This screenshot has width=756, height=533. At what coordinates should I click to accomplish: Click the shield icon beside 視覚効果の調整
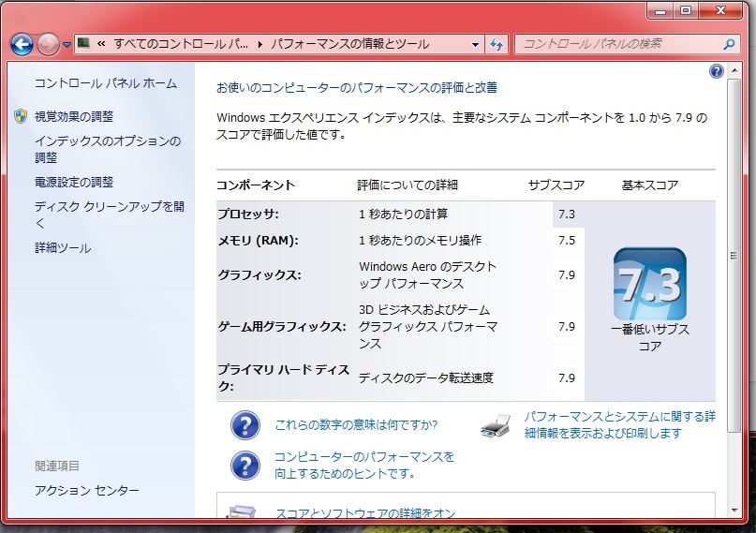tap(21, 116)
